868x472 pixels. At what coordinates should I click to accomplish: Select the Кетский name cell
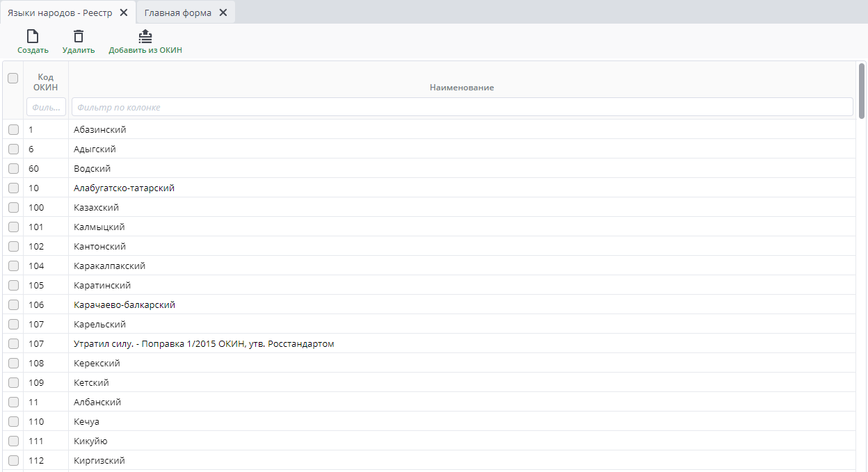point(462,382)
